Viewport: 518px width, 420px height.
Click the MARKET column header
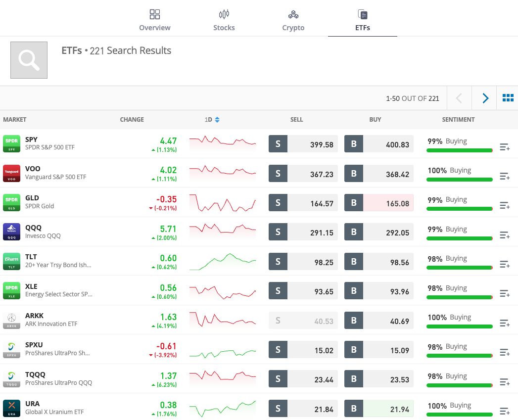point(15,119)
